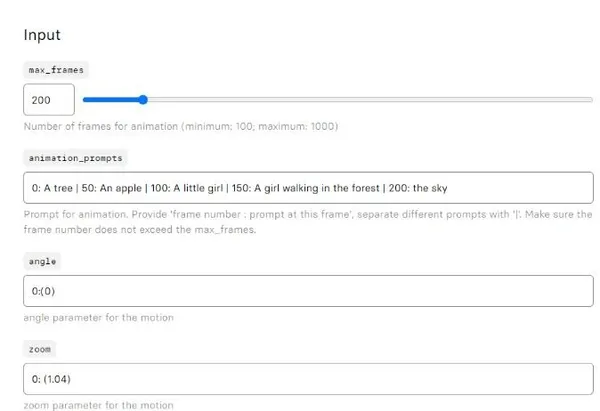Click the blue filled portion of the slider

point(111,100)
